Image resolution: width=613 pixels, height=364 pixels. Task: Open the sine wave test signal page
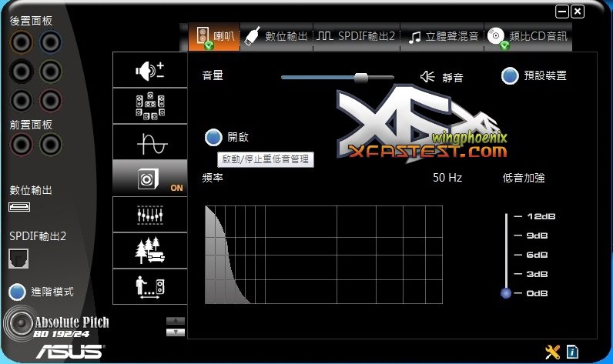point(150,142)
